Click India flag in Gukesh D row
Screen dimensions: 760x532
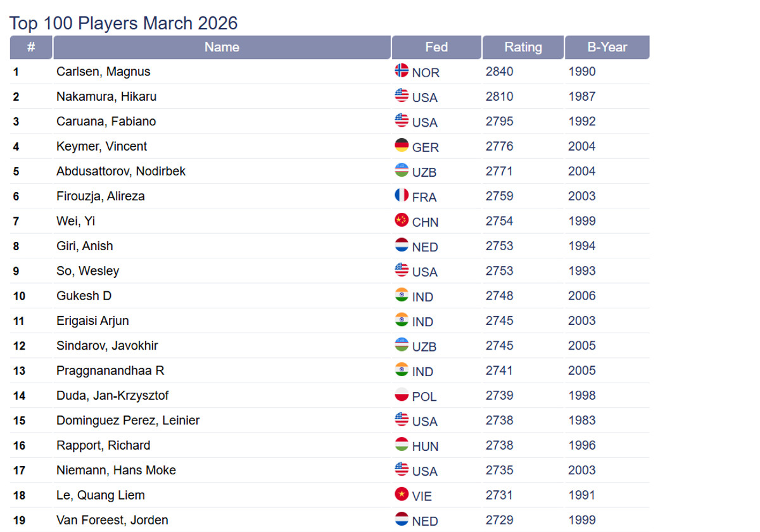tap(402, 295)
